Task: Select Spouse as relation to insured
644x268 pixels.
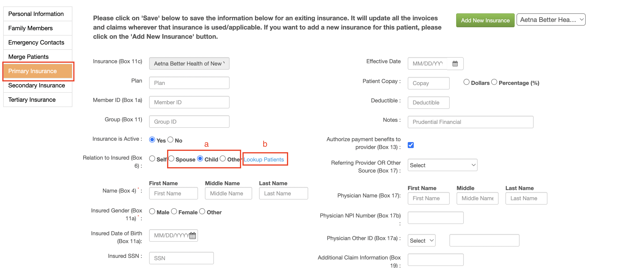Action: pos(171,159)
